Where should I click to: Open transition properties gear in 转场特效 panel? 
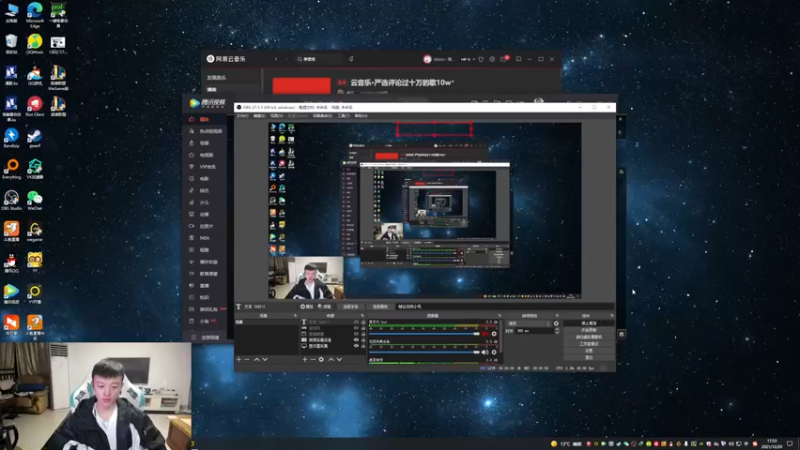(x=556, y=323)
